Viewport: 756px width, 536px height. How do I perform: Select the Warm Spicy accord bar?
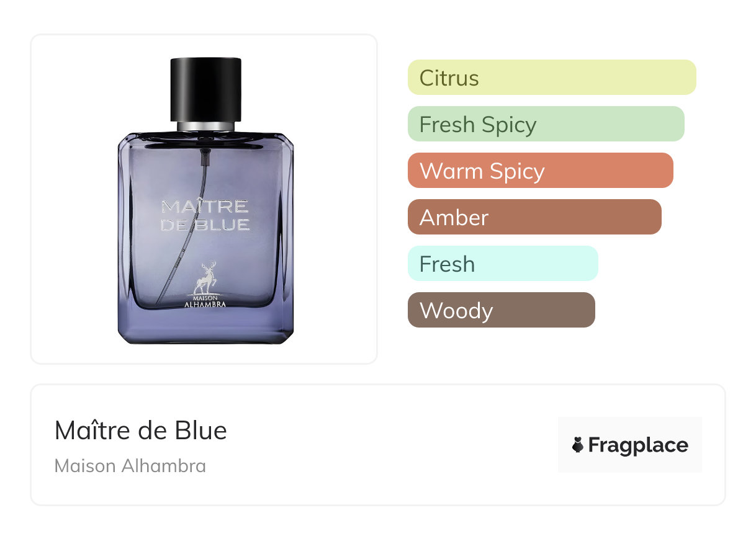point(541,171)
